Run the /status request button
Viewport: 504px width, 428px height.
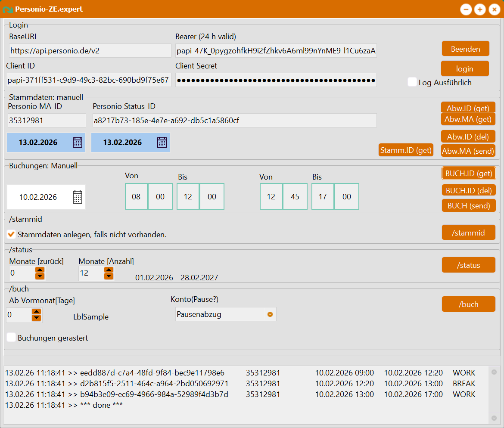[x=468, y=265]
